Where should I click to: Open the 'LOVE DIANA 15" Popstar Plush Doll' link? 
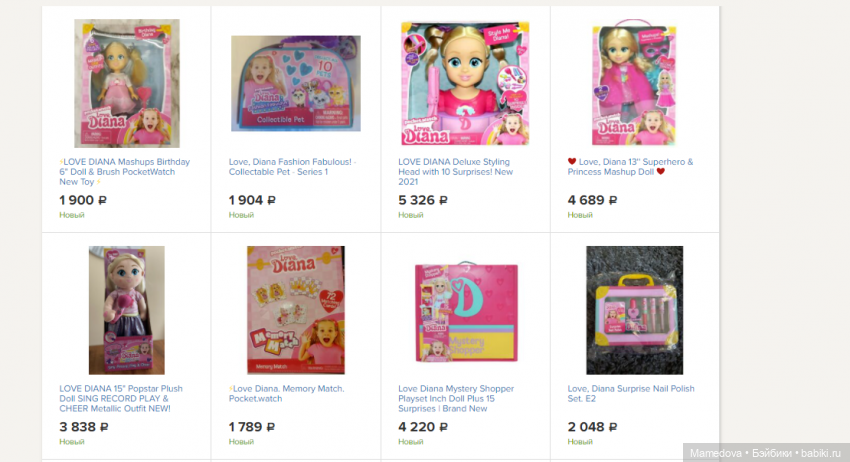[121, 398]
